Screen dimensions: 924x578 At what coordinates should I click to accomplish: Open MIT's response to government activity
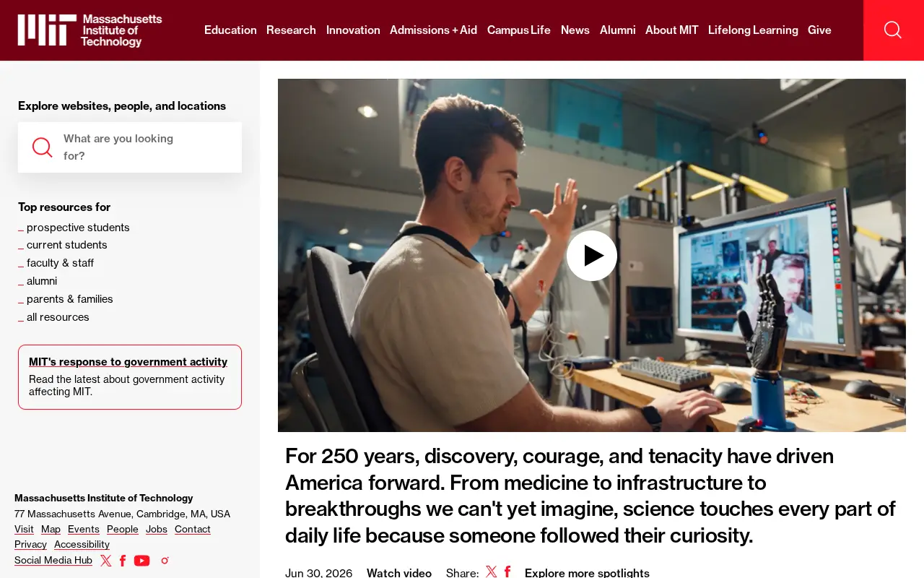[128, 362]
